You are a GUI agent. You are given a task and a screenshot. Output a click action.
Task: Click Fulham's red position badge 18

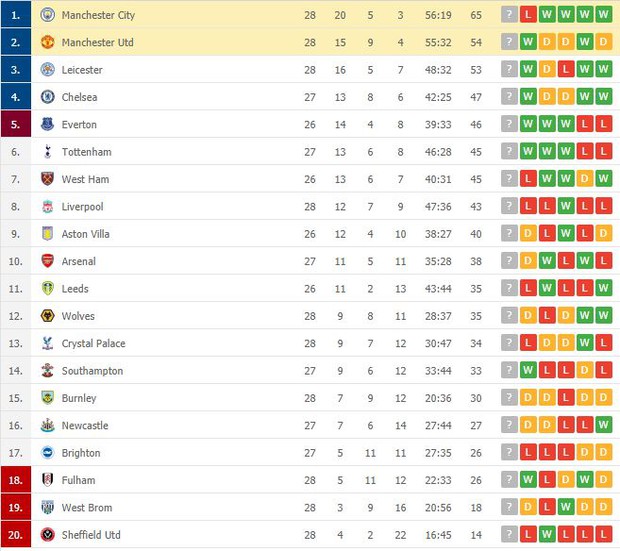[x=16, y=480]
